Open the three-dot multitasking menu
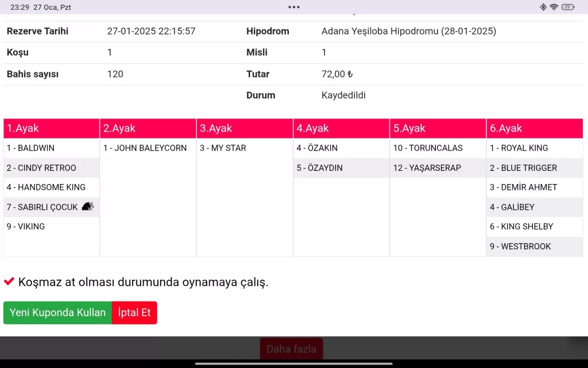The height and width of the screenshot is (368, 588). click(x=294, y=7)
